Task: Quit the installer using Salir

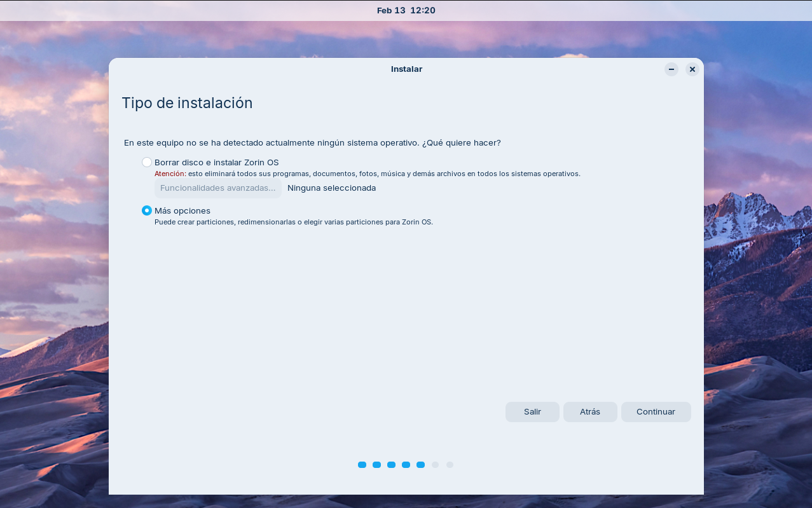Action: [x=532, y=412]
